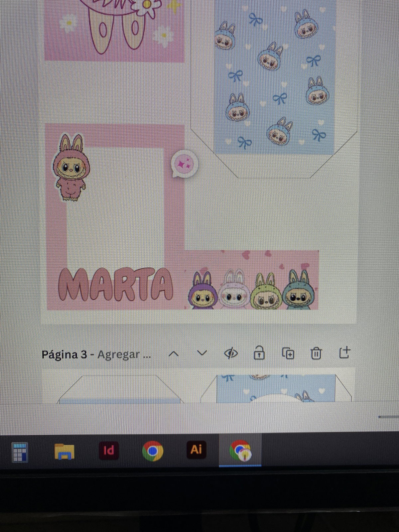This screenshot has height=532, width=399.
Task: Delete page 3 using the trash icon
Action: coord(316,353)
